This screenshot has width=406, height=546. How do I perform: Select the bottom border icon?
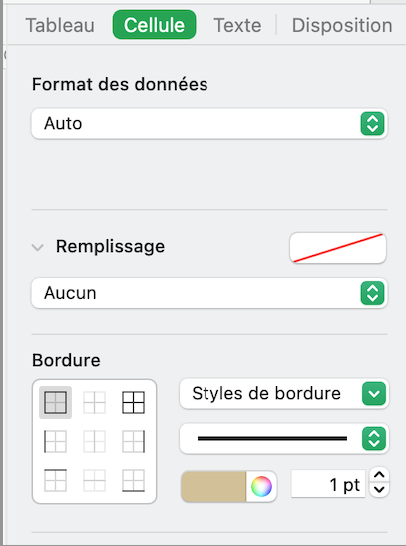[x=133, y=481]
